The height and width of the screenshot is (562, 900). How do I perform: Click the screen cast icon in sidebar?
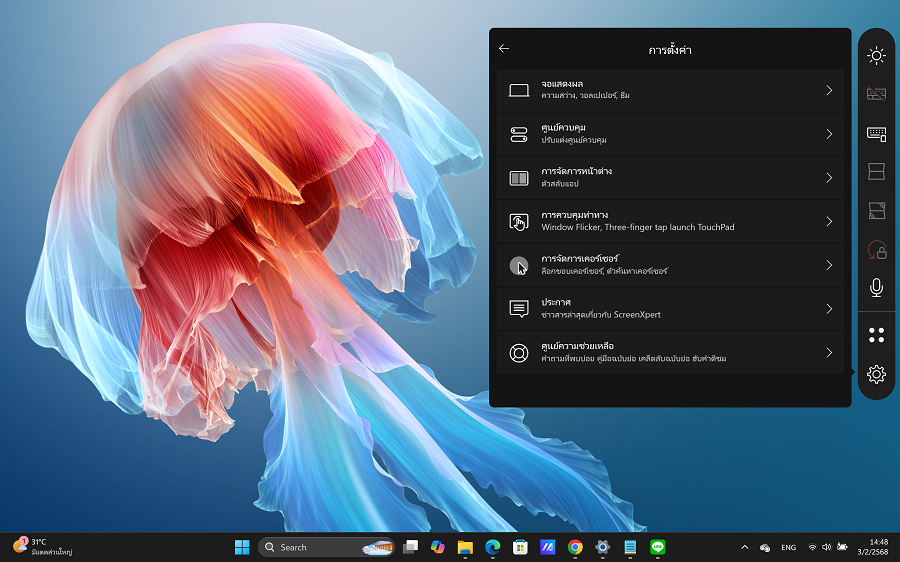876,210
